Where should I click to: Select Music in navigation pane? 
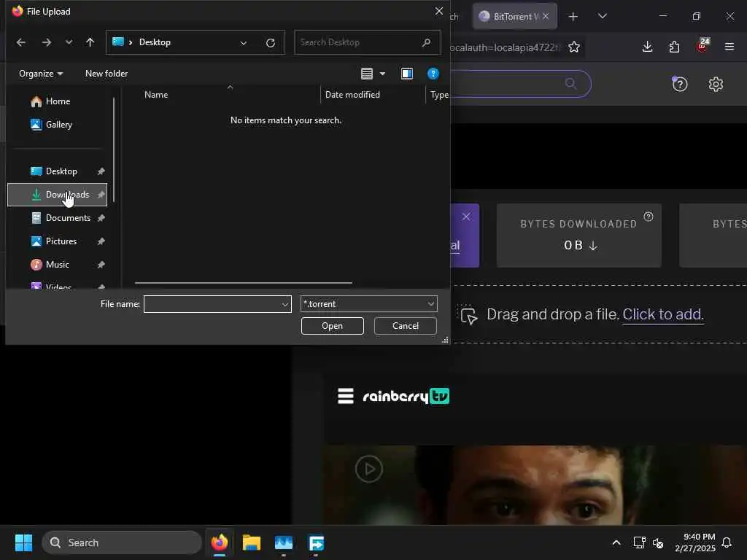(x=57, y=265)
